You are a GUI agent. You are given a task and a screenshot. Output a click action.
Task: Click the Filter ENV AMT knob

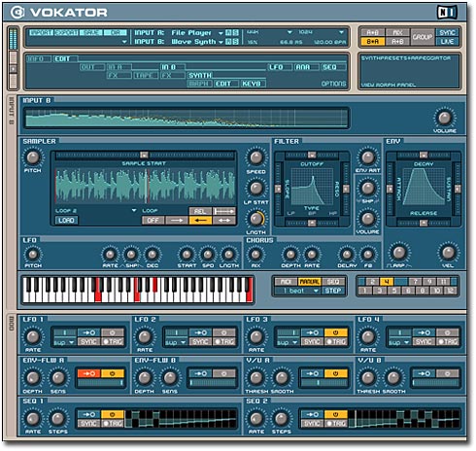[368, 157]
